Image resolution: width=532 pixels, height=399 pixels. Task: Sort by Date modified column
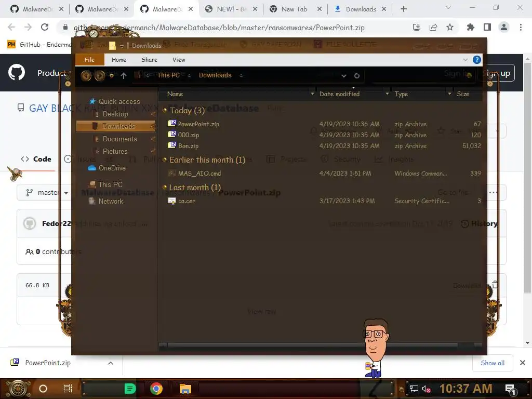click(x=339, y=94)
